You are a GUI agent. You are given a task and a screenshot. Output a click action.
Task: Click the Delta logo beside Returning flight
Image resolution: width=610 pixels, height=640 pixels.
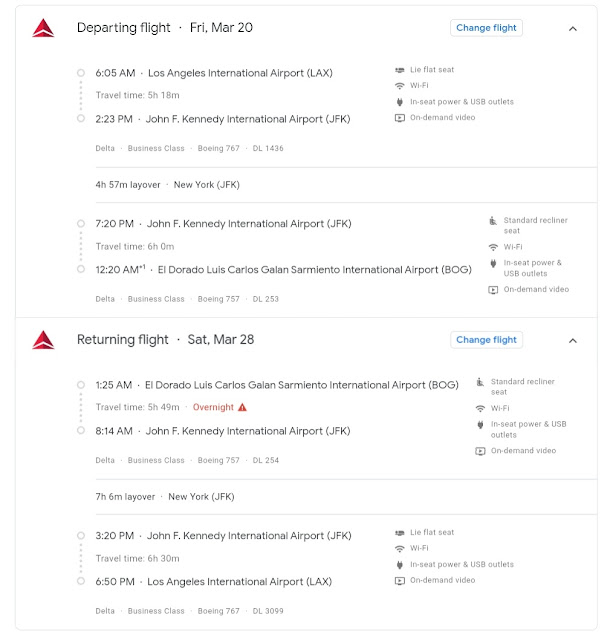(x=43, y=340)
